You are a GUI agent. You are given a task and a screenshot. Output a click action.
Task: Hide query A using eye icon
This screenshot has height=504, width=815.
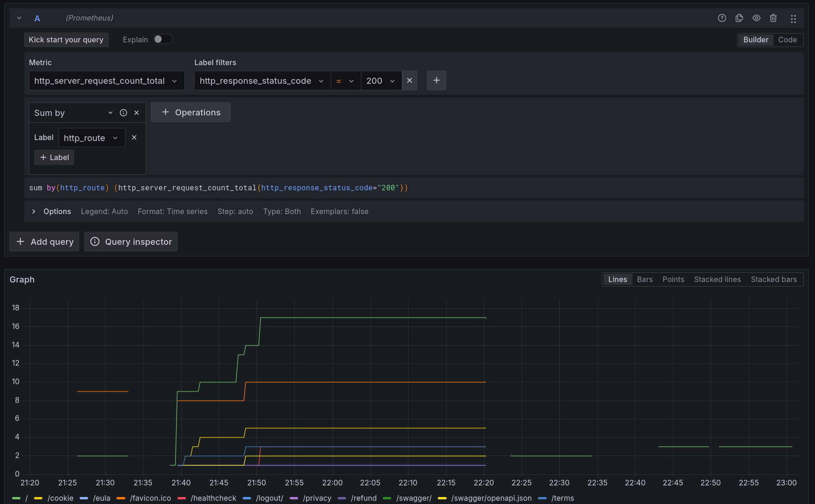pos(756,18)
